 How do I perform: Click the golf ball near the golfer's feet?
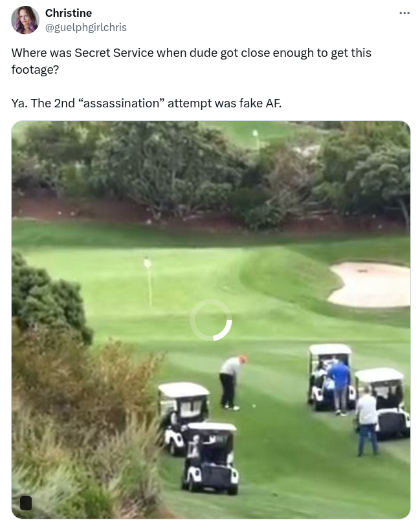click(254, 406)
